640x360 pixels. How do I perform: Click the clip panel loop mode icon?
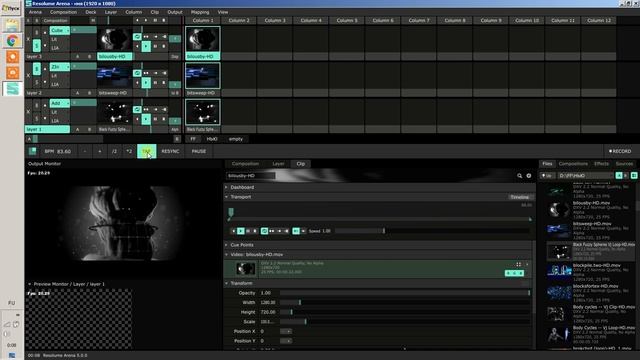(264, 231)
